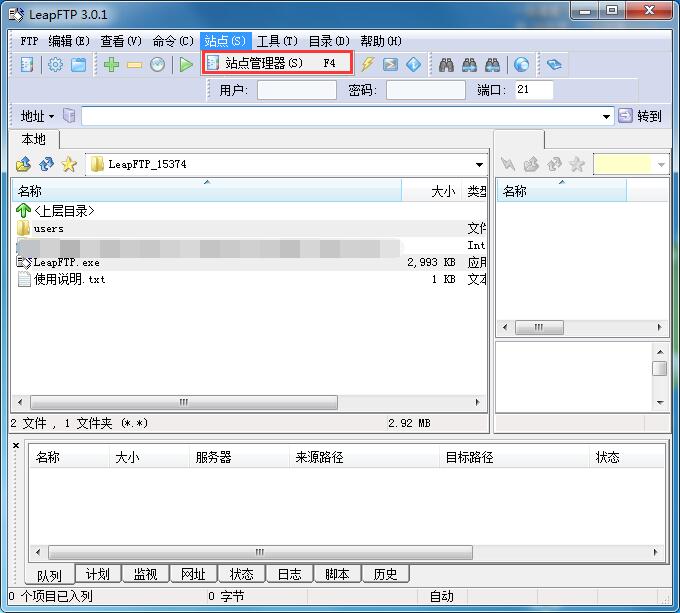
Task: Switch to the 状态 tab
Action: 242,574
